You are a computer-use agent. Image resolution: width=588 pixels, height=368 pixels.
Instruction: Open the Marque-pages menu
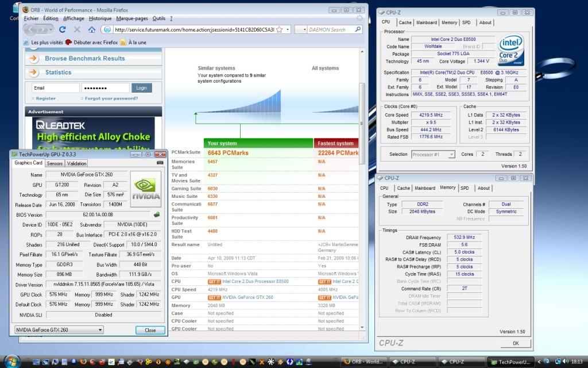click(x=132, y=18)
